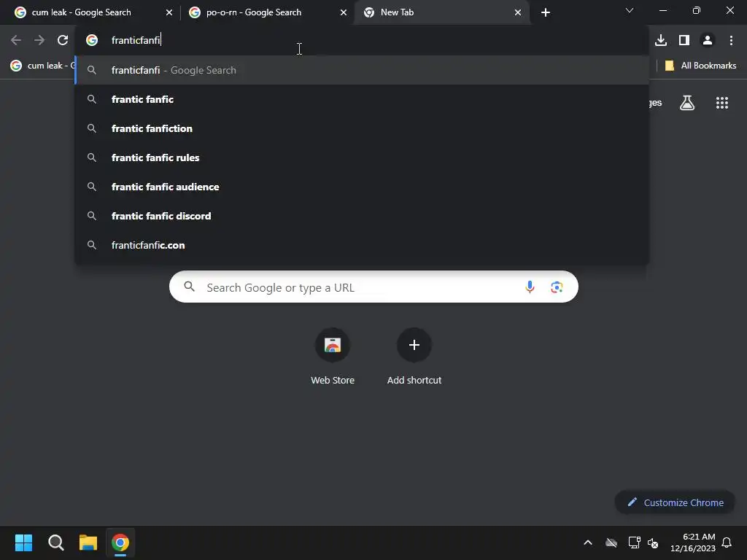Viewport: 747px width, 560px height.
Task: Switch to the 'cum leak - Google Search' tab
Action: tap(93, 12)
